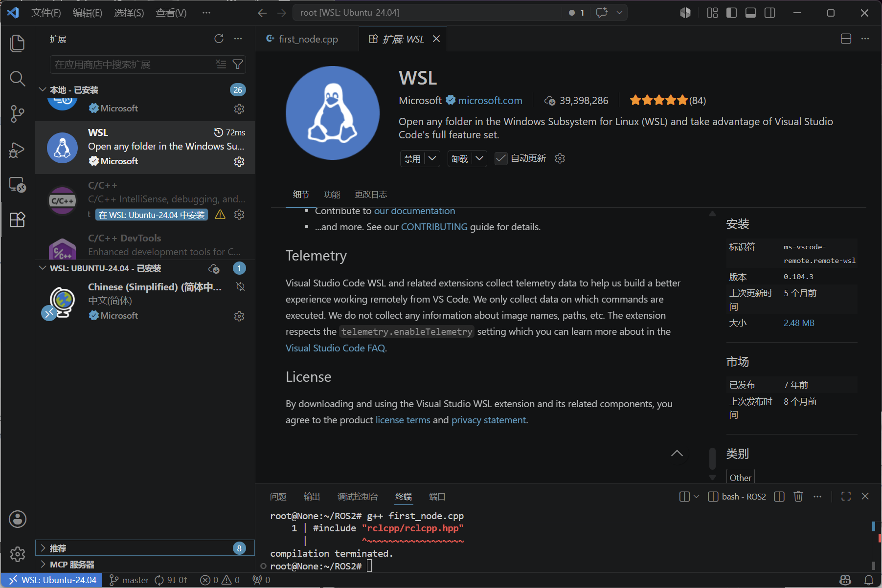
Task: Kill the terminal with trash icon
Action: [x=798, y=497]
